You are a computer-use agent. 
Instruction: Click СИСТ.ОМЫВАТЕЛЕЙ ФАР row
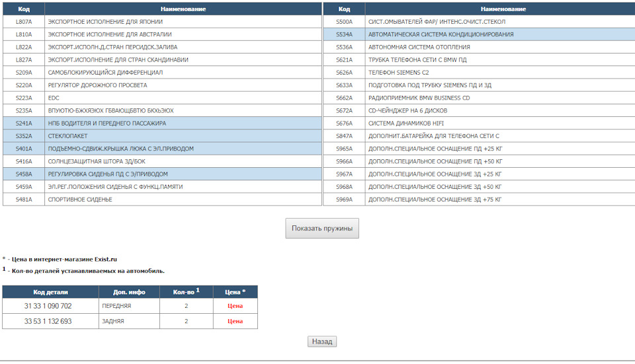(x=479, y=21)
